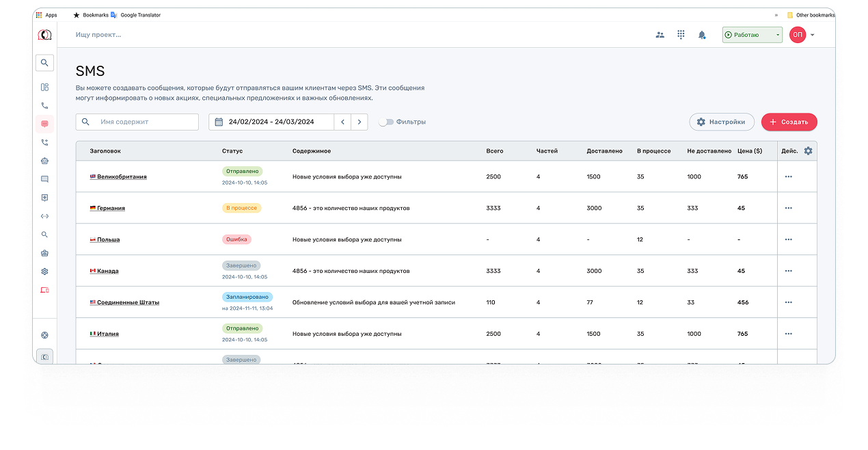Click the Создать button

(x=789, y=122)
